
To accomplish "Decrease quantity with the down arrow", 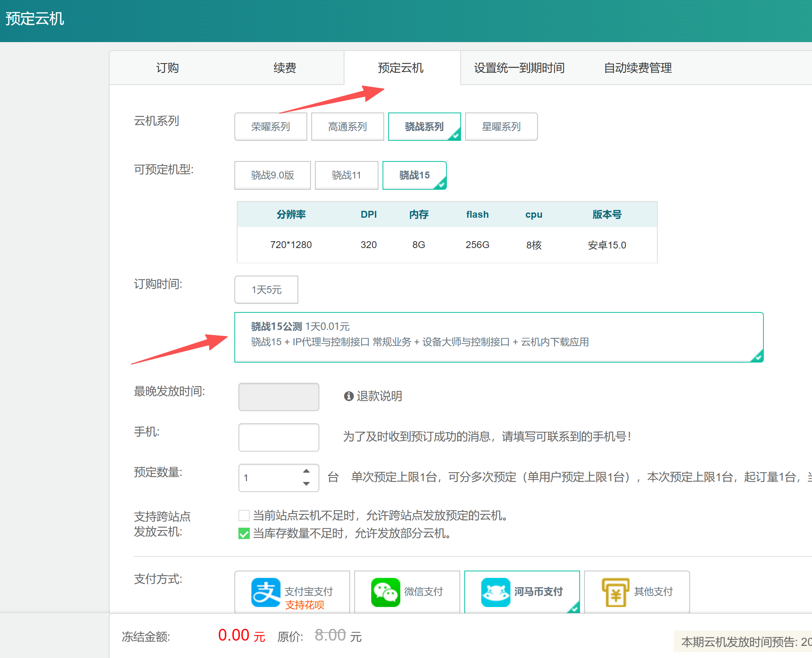I will (x=306, y=484).
